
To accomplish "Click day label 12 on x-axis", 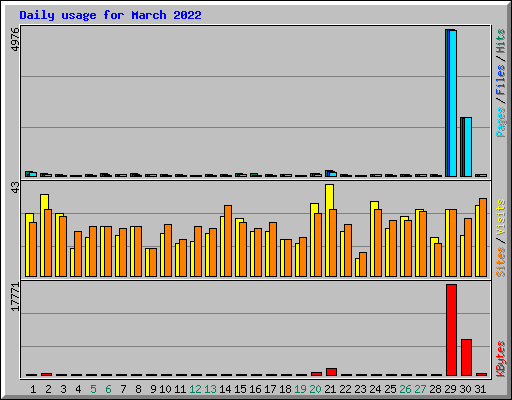I will pos(195,389).
